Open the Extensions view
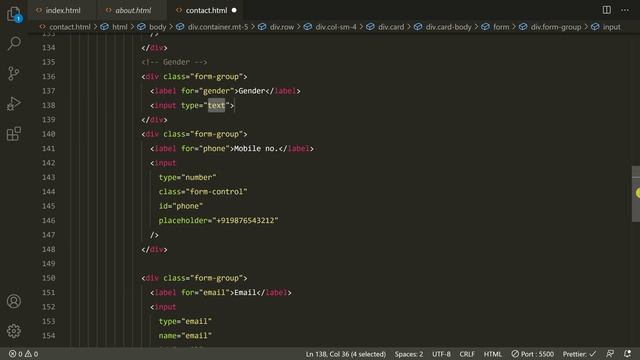This screenshot has height=360, width=640. pyautogui.click(x=14, y=133)
